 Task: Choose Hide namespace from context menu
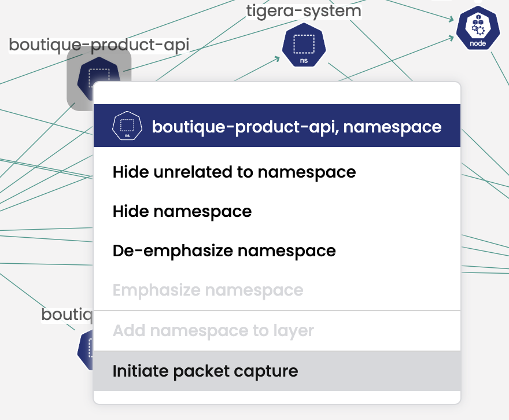(277, 211)
